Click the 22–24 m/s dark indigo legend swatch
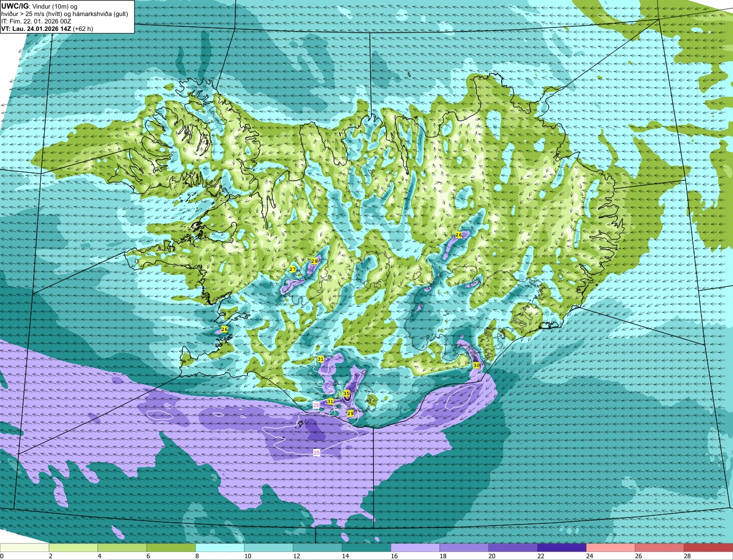Viewport: 733px width, 560px height. pos(562,547)
